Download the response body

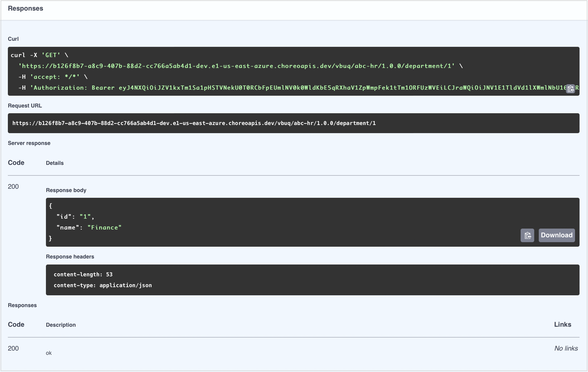tap(557, 235)
